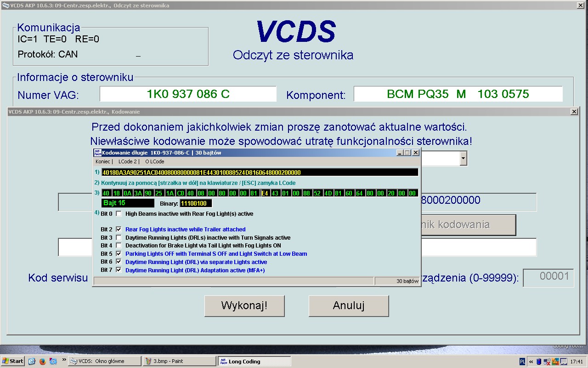Click the NE Tech icon in Kodowanie długie title bar

[97, 153]
